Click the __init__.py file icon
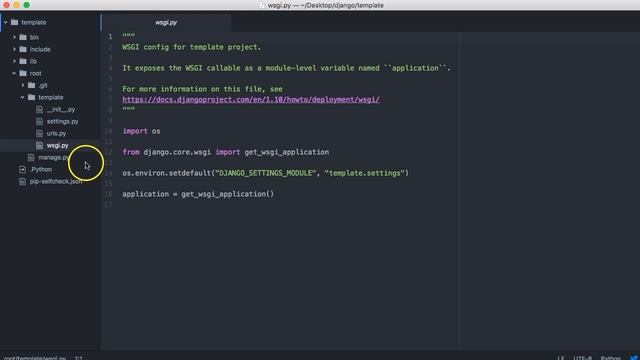The width and height of the screenshot is (640, 360). [40, 109]
